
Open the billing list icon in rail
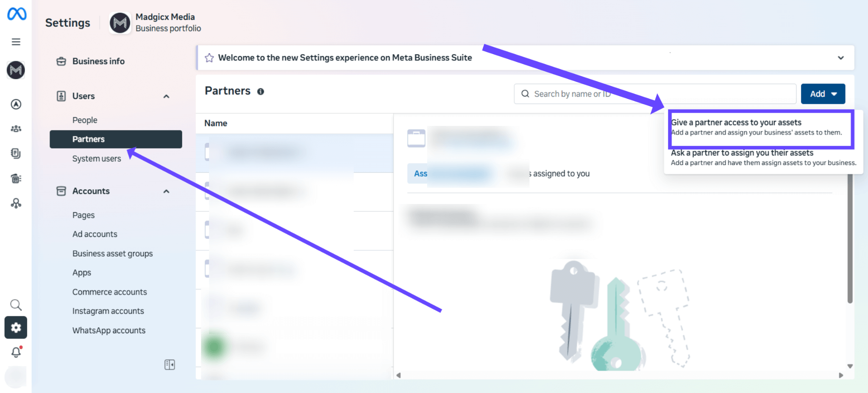pyautogui.click(x=16, y=178)
